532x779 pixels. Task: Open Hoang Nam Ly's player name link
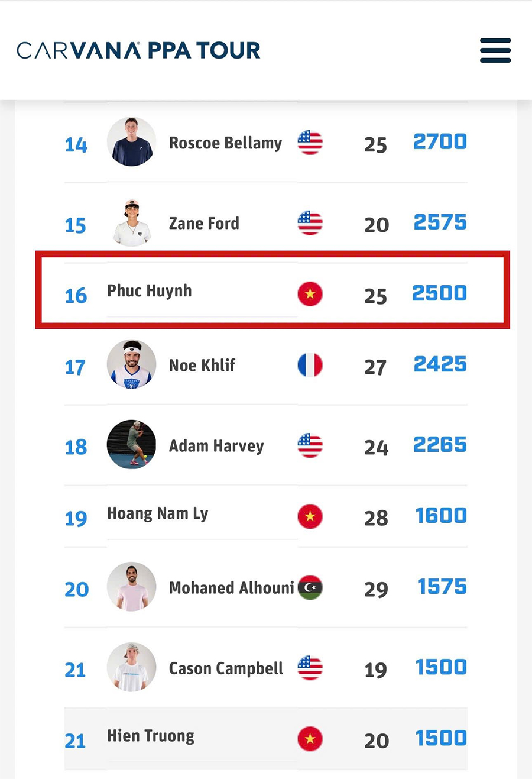157,513
